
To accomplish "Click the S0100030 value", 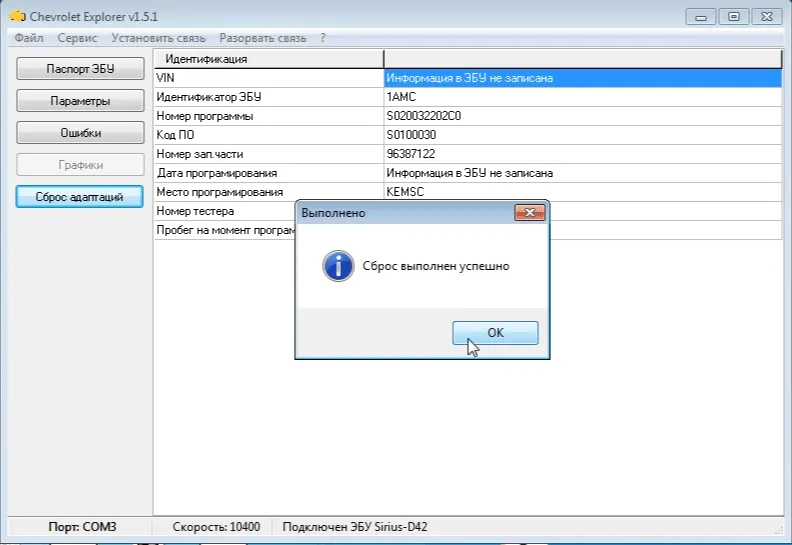I will tap(411, 135).
